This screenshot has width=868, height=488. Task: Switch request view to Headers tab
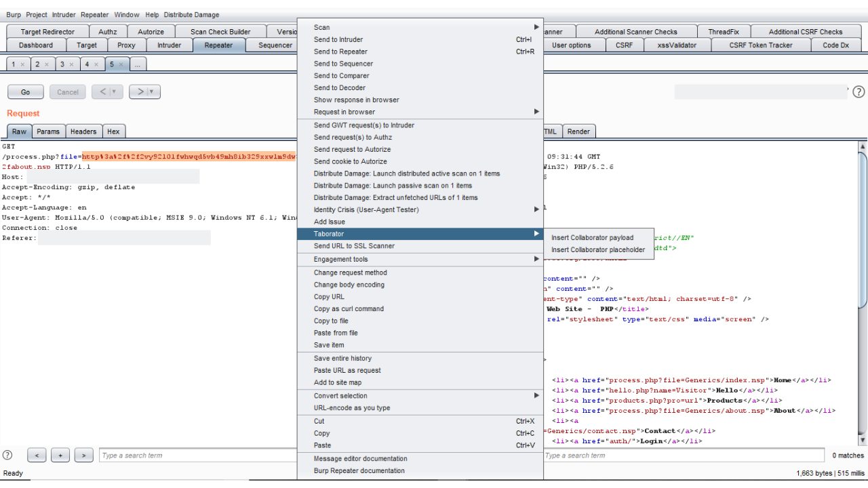pos(83,131)
